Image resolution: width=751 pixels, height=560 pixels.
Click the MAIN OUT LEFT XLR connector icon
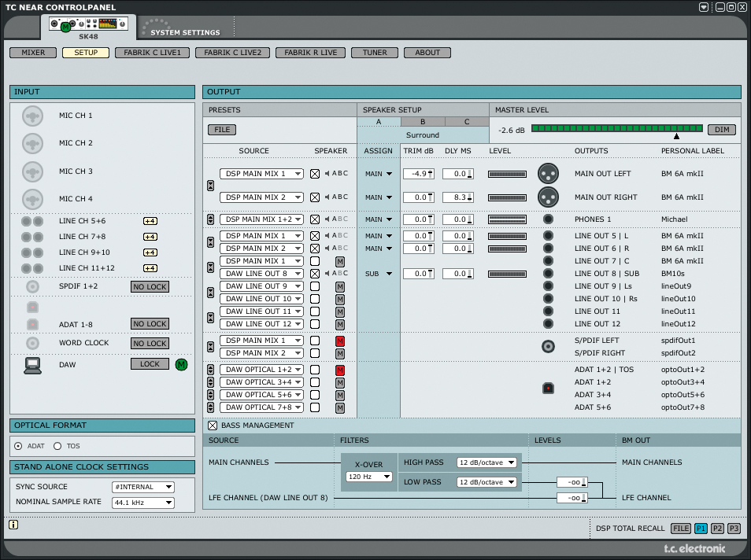548,173
